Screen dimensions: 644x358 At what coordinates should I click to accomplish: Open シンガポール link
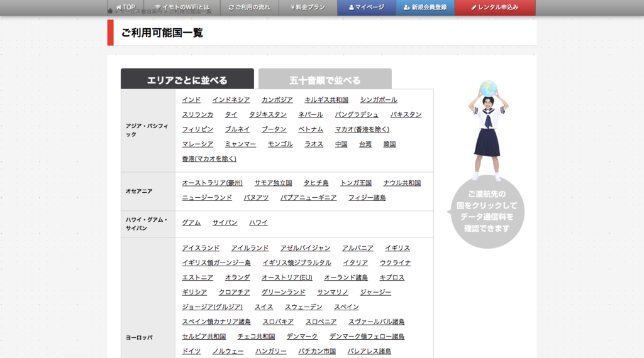[379, 100]
